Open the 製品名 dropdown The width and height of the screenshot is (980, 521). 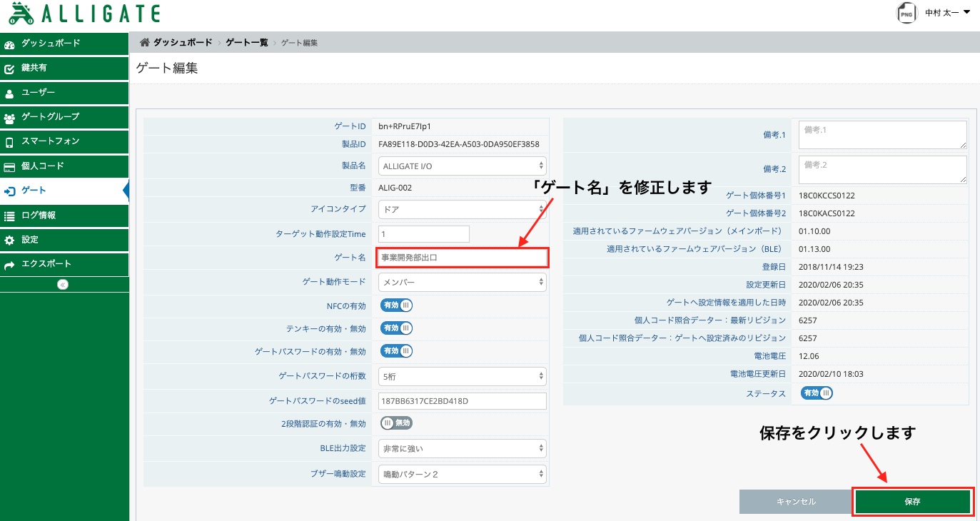463,166
